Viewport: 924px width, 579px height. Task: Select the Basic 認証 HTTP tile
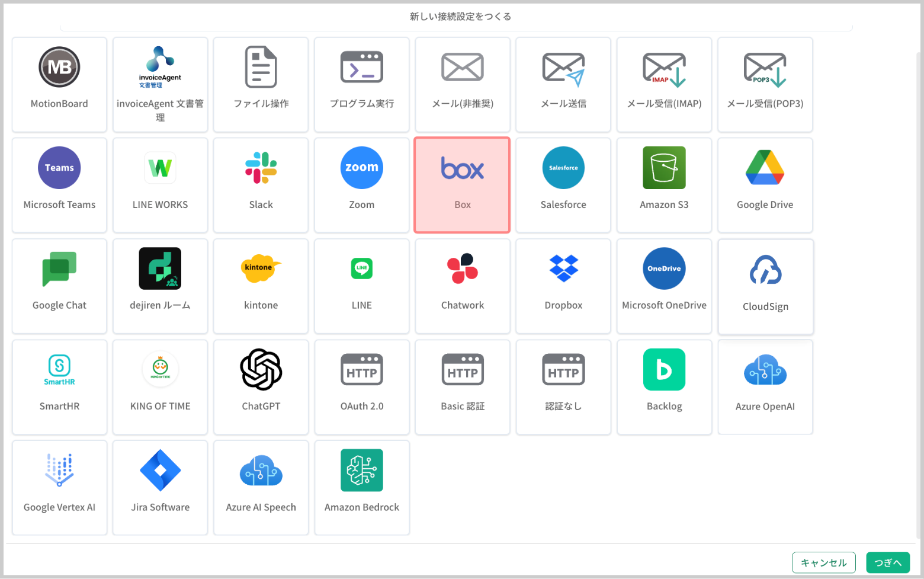click(x=463, y=387)
